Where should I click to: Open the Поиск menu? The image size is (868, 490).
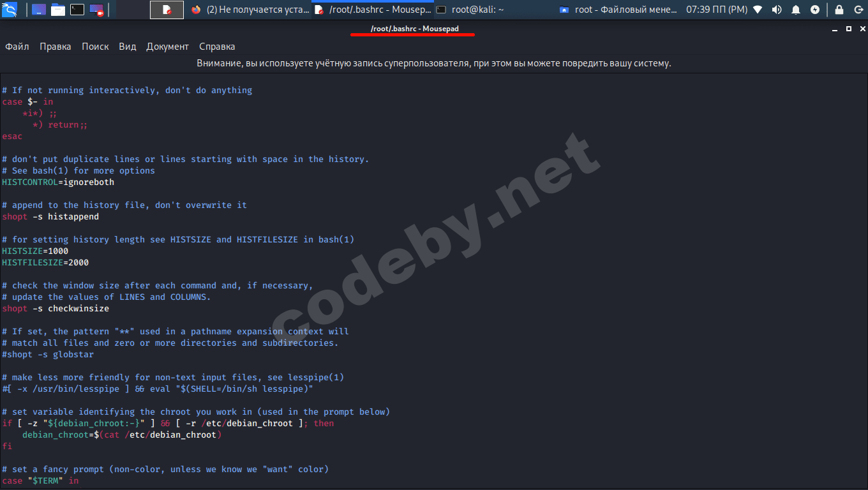95,47
